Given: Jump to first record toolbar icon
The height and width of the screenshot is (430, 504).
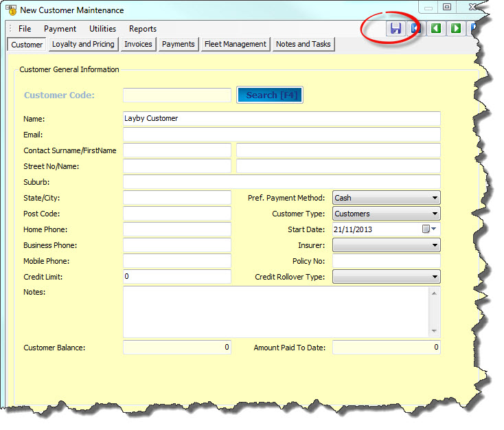Looking at the screenshot, I should click(x=415, y=28).
